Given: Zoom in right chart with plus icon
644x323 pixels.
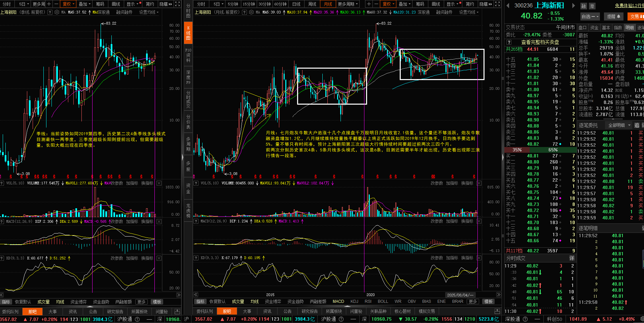Looking at the screenshot, I should coord(369,4).
